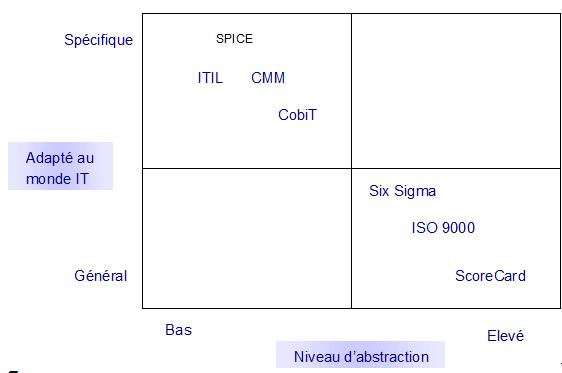Select the Spécifique axis label
The width and height of the screenshot is (562, 373).
[99, 40]
